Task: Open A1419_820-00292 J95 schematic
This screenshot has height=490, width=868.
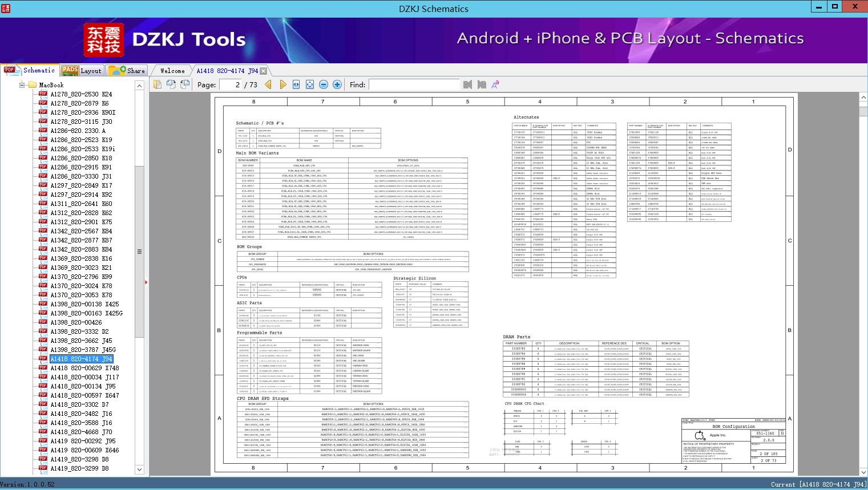Action: pyautogui.click(x=83, y=441)
